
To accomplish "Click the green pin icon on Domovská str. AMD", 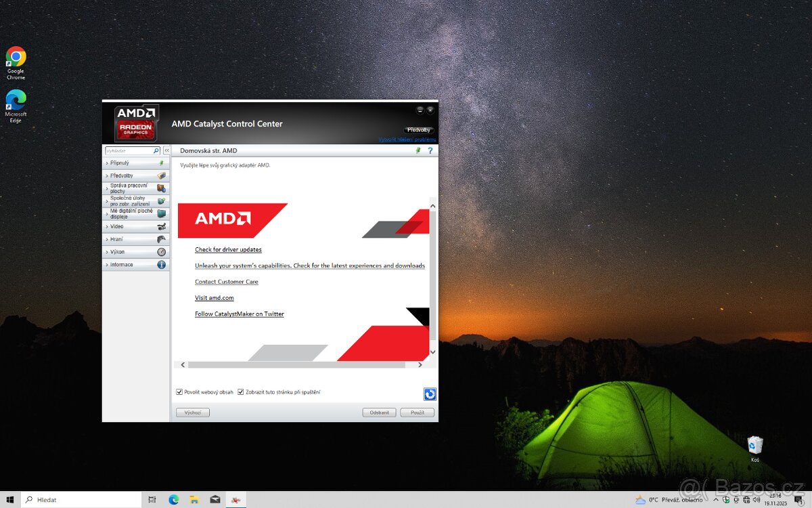I will (418, 150).
